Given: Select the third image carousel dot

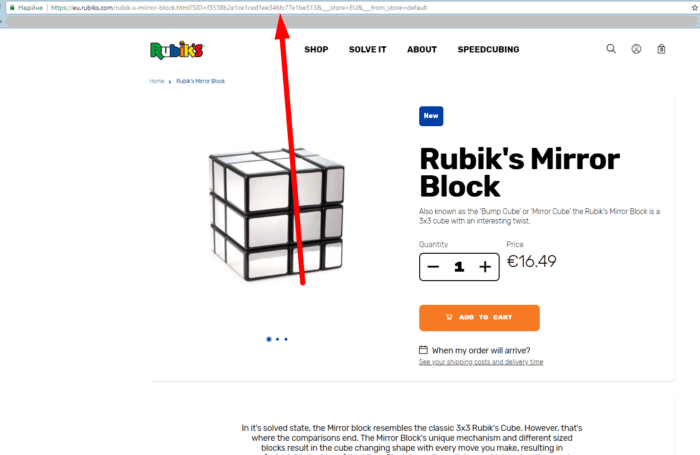Looking at the screenshot, I should pyautogui.click(x=286, y=339).
